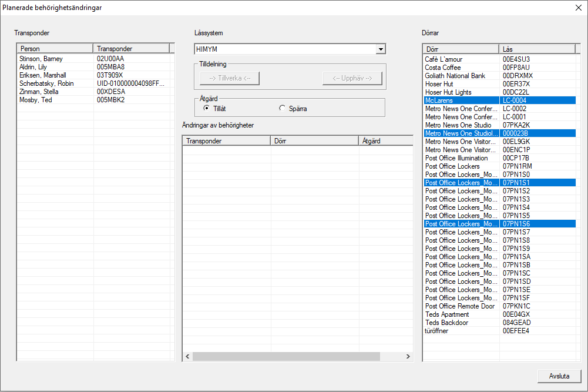Click the Tillverka assignment button

(x=230, y=79)
